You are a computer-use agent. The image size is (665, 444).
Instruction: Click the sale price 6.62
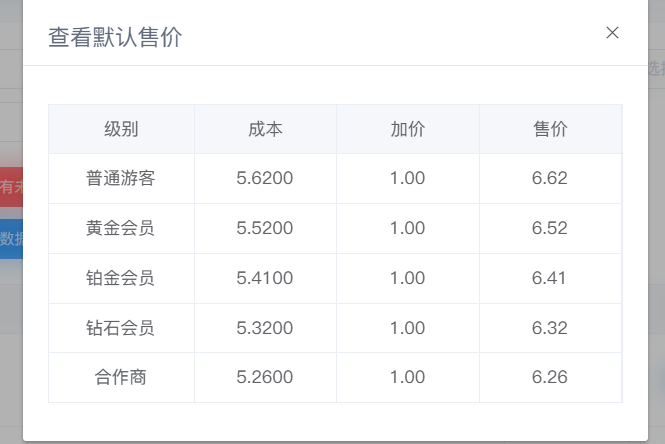pos(550,179)
